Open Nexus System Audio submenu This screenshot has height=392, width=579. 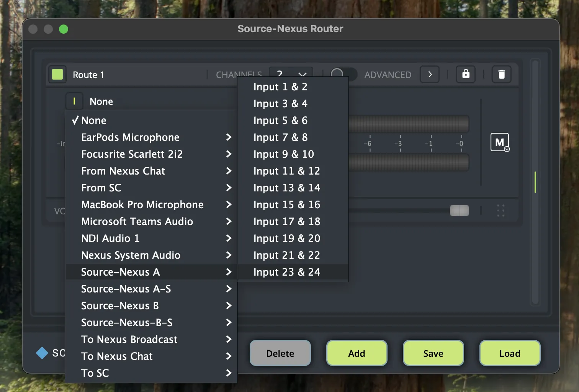(x=151, y=255)
